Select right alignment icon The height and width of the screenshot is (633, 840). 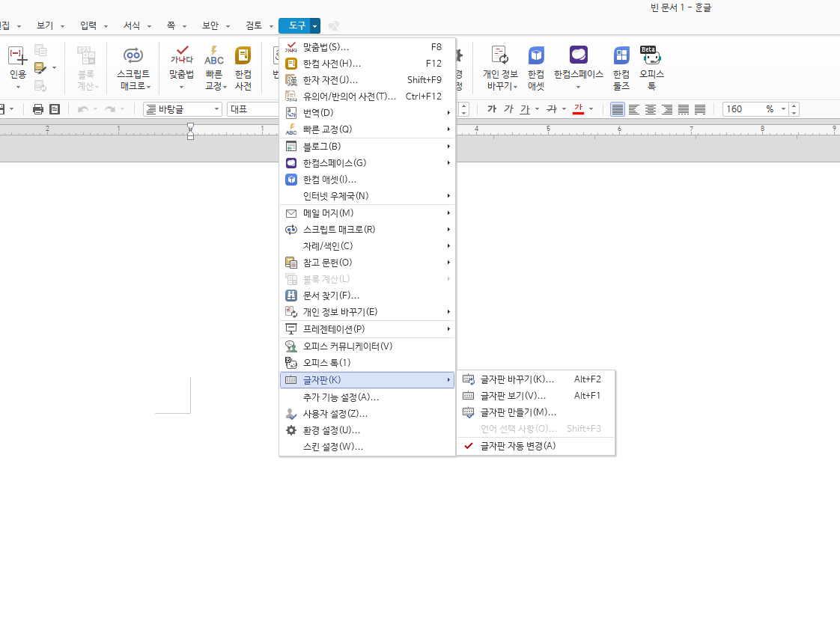[667, 109]
